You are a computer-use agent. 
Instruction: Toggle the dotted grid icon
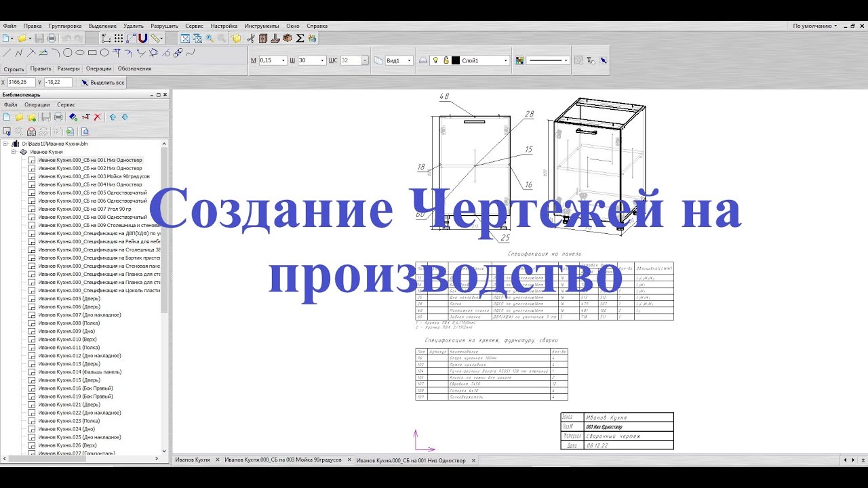[119, 39]
